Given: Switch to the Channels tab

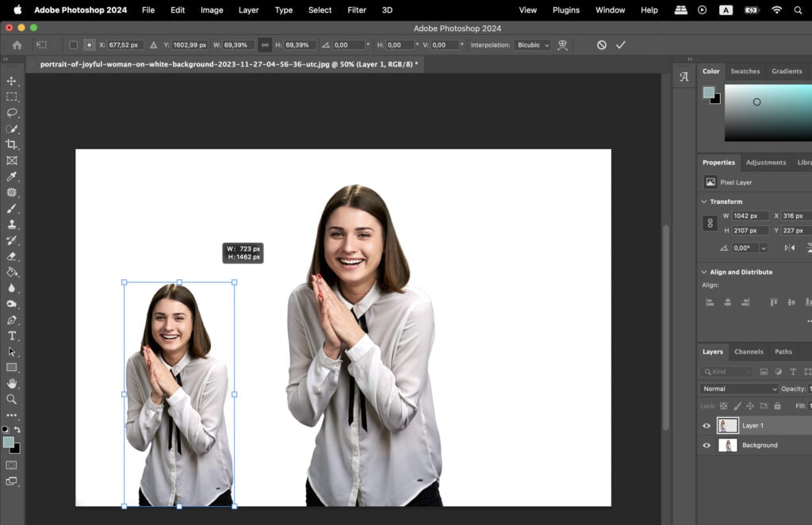Looking at the screenshot, I should pyautogui.click(x=749, y=351).
